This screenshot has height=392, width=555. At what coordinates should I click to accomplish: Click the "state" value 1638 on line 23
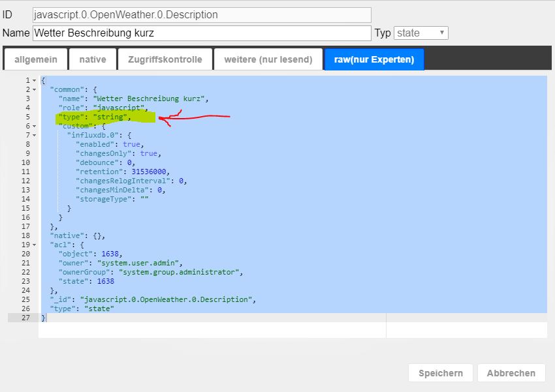pyautogui.click(x=106, y=281)
